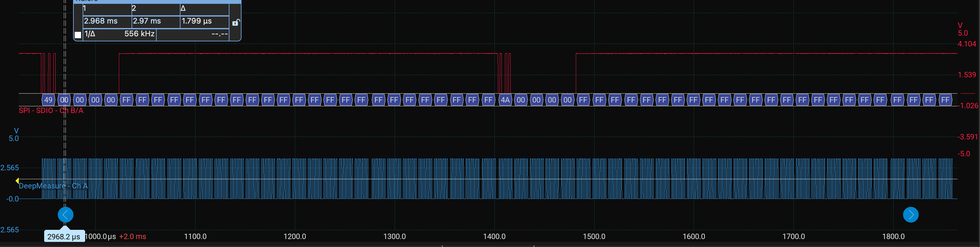Click the SPI - SDIO - Ch B/A label
980x247 pixels.
tap(51, 110)
